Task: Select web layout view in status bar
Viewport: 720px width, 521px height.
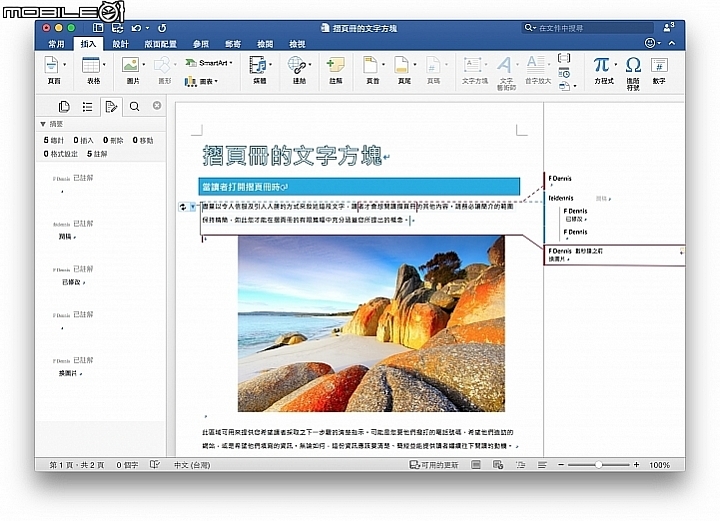Action: [x=498, y=465]
